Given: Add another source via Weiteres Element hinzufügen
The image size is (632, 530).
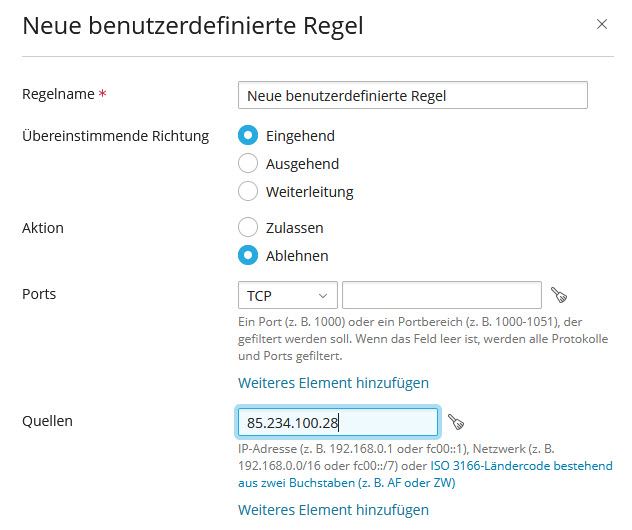Looking at the screenshot, I should [333, 510].
